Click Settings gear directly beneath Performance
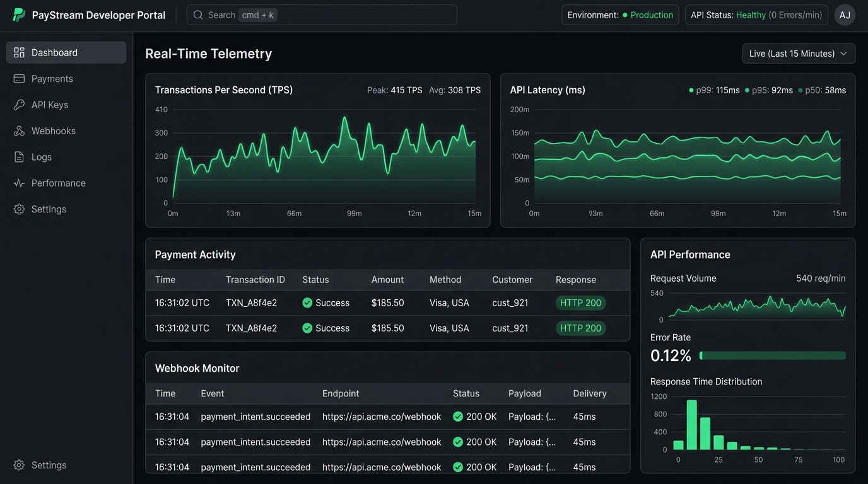Image resolution: width=868 pixels, height=484 pixels. tap(19, 209)
